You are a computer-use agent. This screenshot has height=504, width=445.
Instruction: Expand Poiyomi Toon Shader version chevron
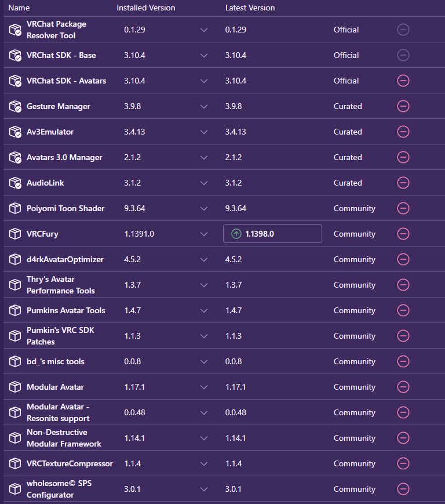coord(203,209)
